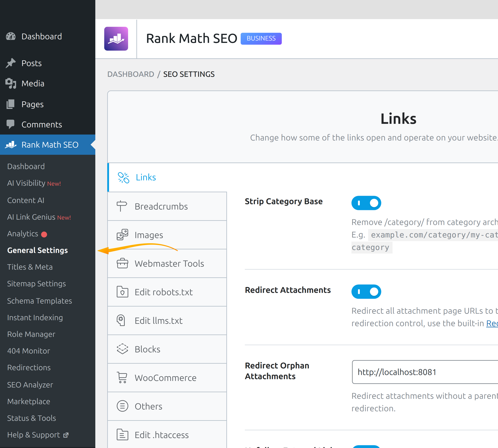Open the Pages menu
This screenshot has width=498, height=448.
(x=48, y=104)
